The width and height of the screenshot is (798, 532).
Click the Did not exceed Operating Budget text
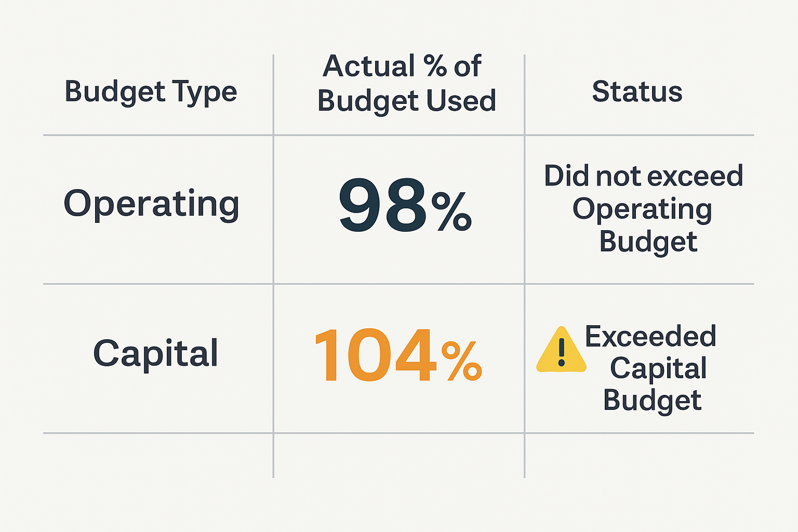point(643,209)
